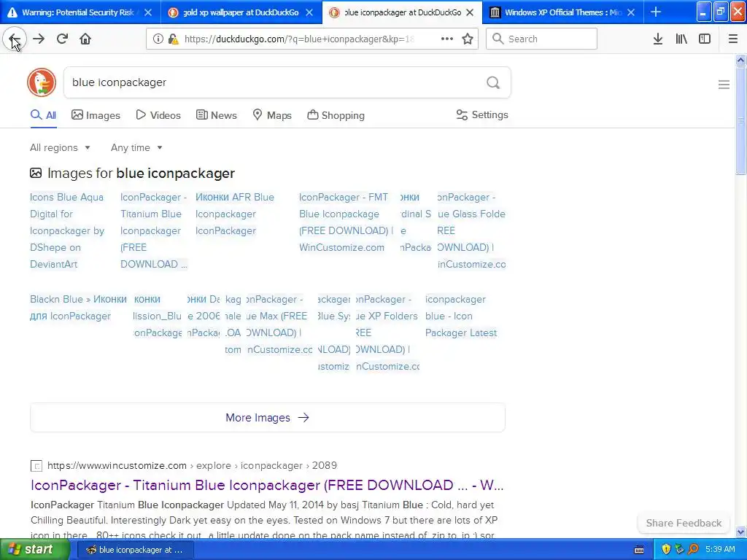Image resolution: width=747 pixels, height=560 pixels.
Task: Open the Titanium Blue Iconpackager result title
Action: 267,485
